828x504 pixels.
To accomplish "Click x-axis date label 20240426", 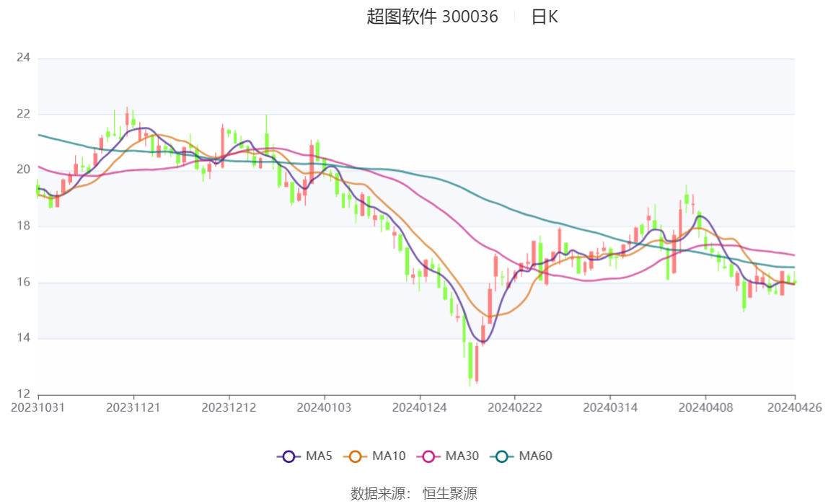I will (x=795, y=407).
